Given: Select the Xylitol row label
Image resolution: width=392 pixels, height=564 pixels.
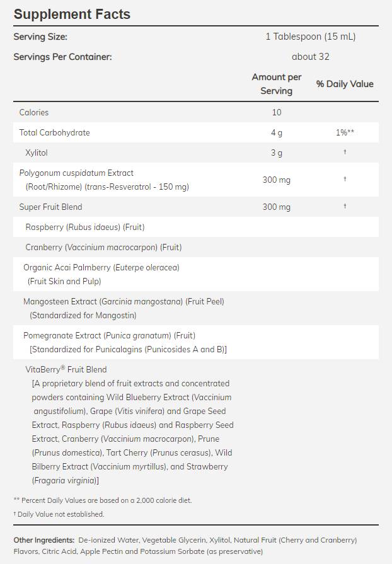Looking at the screenshot, I should point(37,153).
